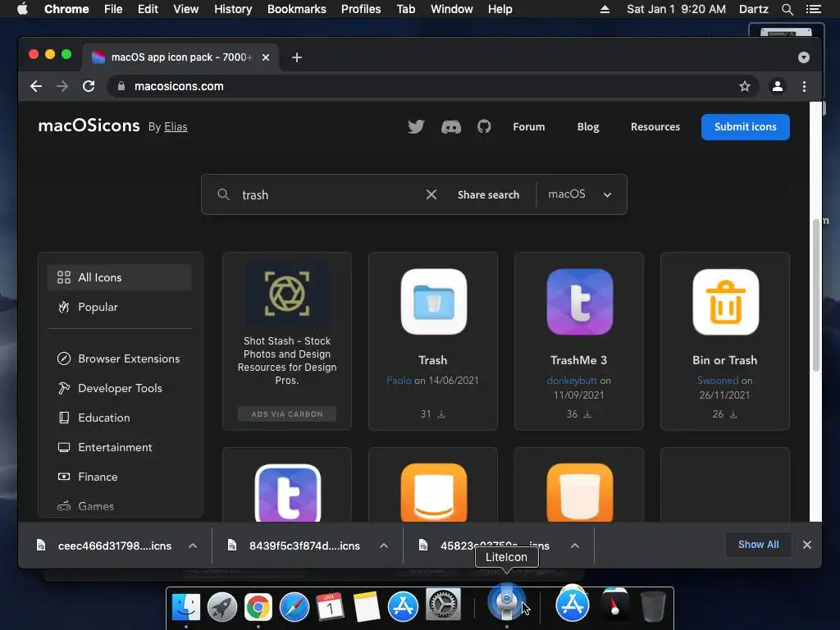The height and width of the screenshot is (630, 840).
Task: Open the Blog link
Action: tap(587, 127)
